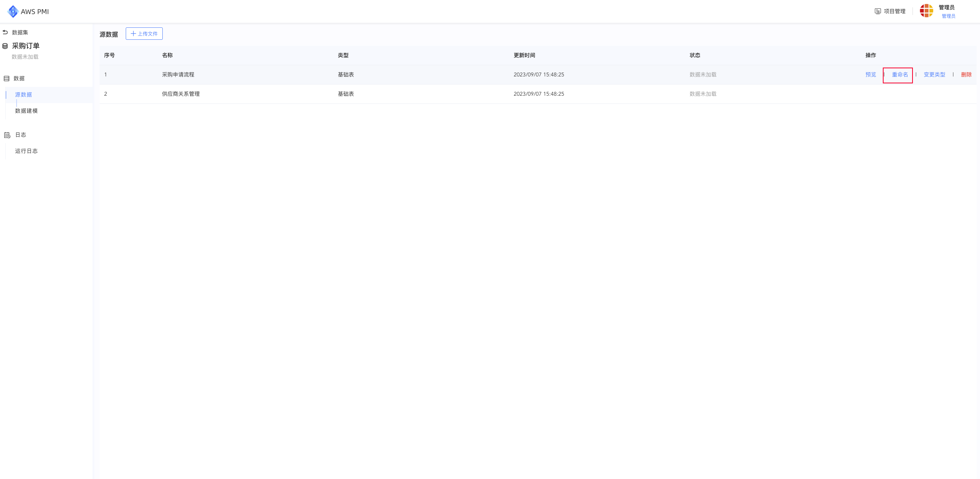Click the 更新时间 column header
Screen dimensions: 980x479
[525, 55]
